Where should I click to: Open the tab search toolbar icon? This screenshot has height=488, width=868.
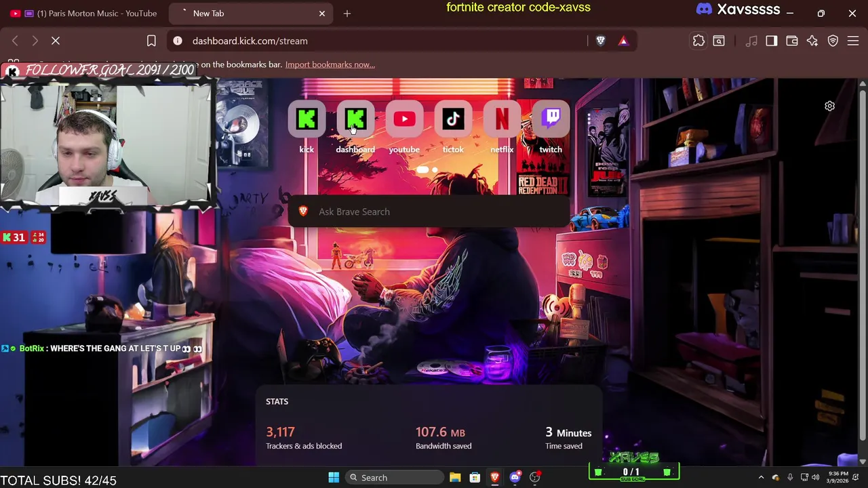(719, 41)
